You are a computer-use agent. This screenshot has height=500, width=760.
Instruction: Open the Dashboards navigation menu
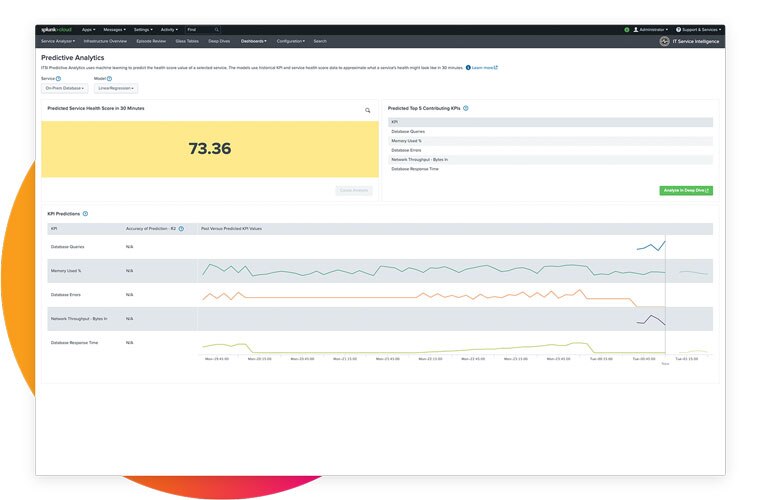click(254, 42)
